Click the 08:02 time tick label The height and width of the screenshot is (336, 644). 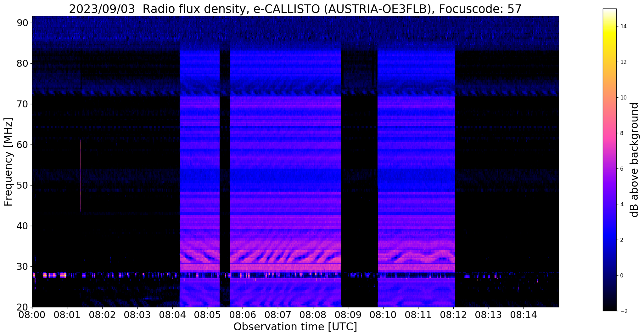102,315
